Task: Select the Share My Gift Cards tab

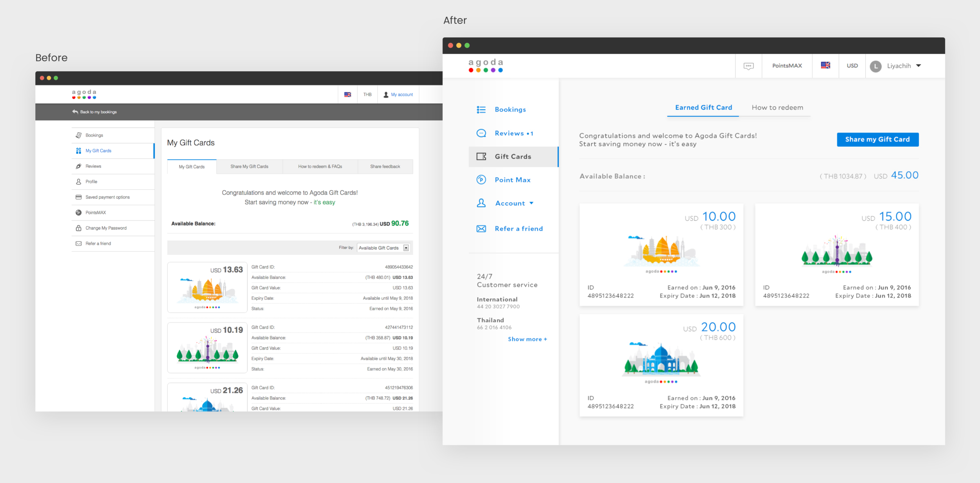Action: pyautogui.click(x=249, y=167)
